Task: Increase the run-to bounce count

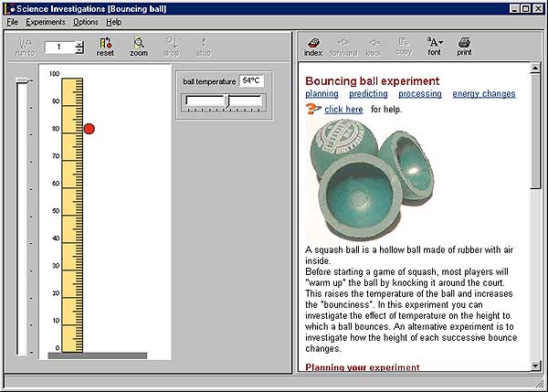Action: point(79,44)
